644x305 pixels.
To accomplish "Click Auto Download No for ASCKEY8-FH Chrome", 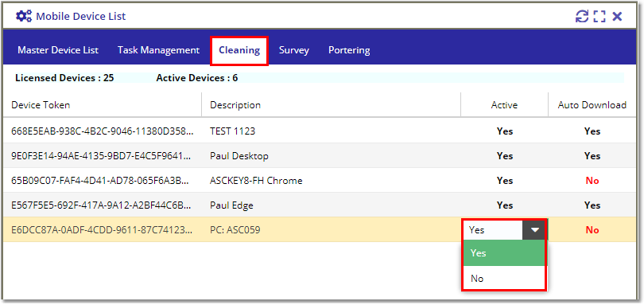I will pos(592,181).
